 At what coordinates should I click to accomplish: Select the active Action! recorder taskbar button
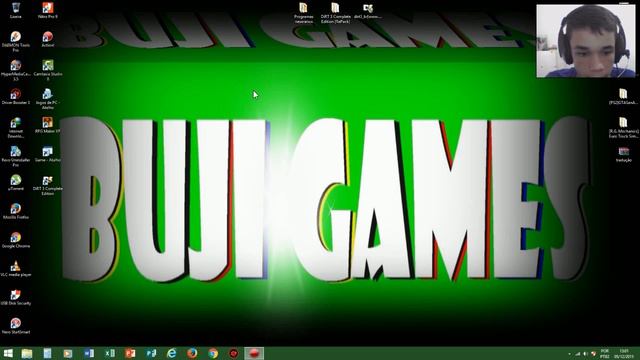[254, 353]
